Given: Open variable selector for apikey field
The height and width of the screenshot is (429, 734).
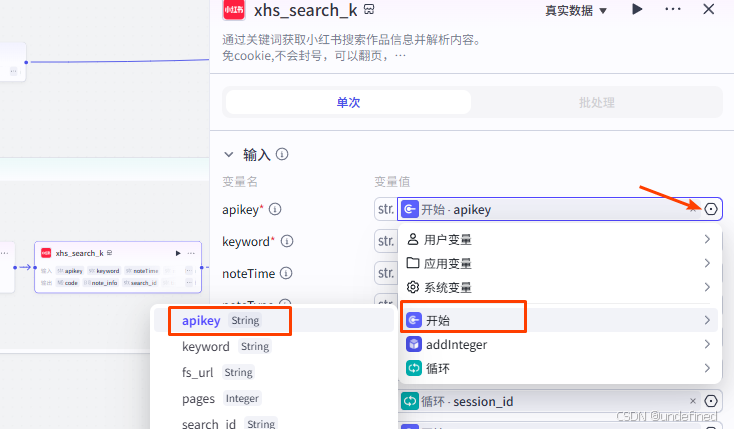Looking at the screenshot, I should 711,209.
